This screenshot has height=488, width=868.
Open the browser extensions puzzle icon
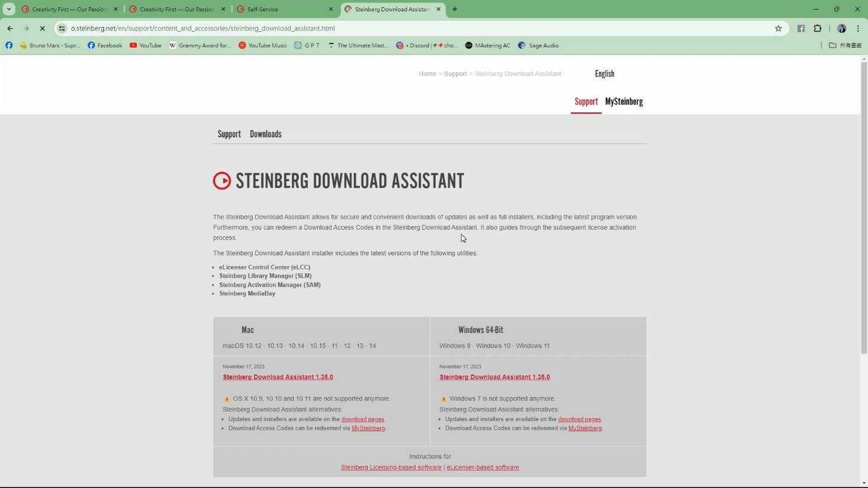click(x=818, y=28)
